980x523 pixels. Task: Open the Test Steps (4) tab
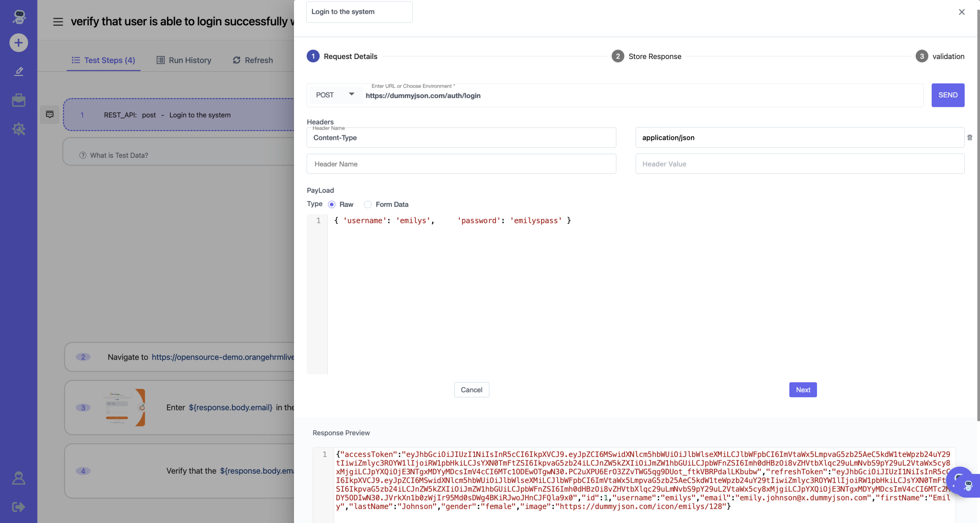click(103, 60)
